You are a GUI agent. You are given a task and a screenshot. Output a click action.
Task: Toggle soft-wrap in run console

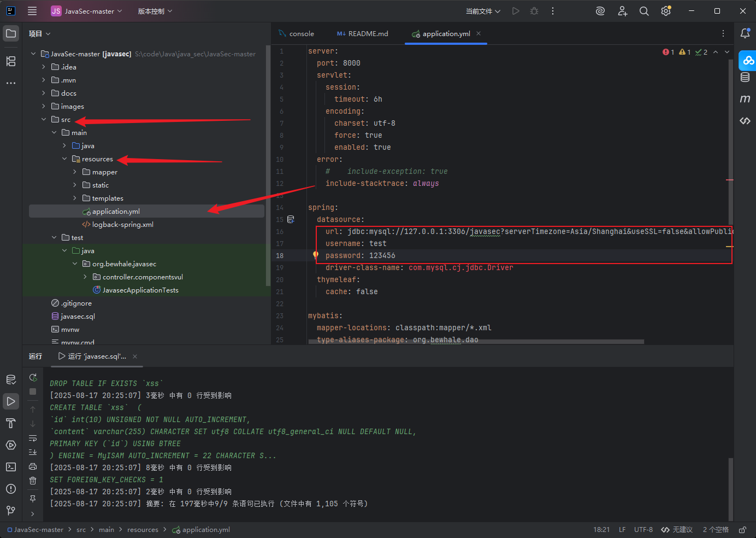(33, 438)
